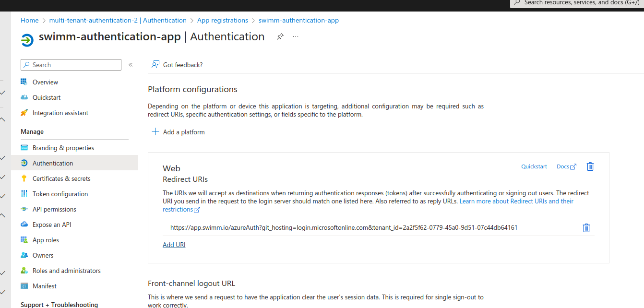
Task: Click the Front-channel logout URL heading
Action: coord(191,283)
